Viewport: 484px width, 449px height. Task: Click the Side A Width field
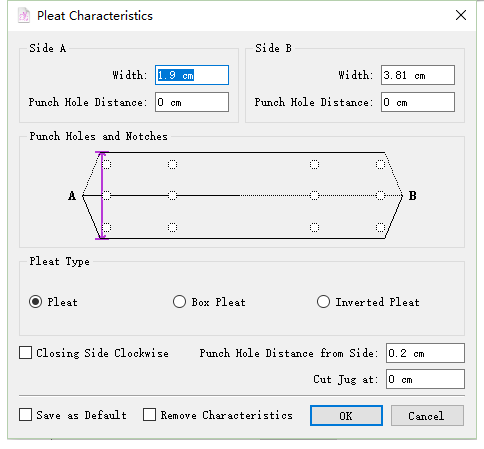192,75
